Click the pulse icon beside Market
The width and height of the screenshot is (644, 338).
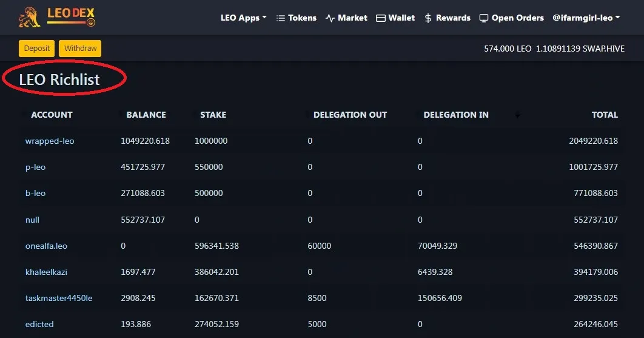(x=330, y=18)
